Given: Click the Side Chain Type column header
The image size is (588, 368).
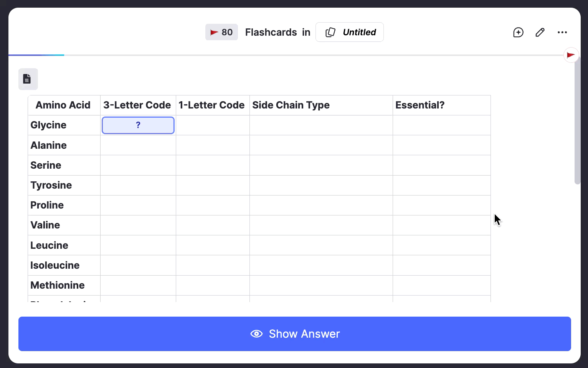Looking at the screenshot, I should (291, 105).
